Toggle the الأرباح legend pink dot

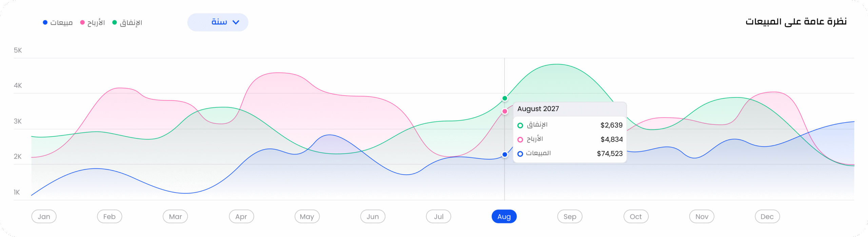tap(82, 23)
